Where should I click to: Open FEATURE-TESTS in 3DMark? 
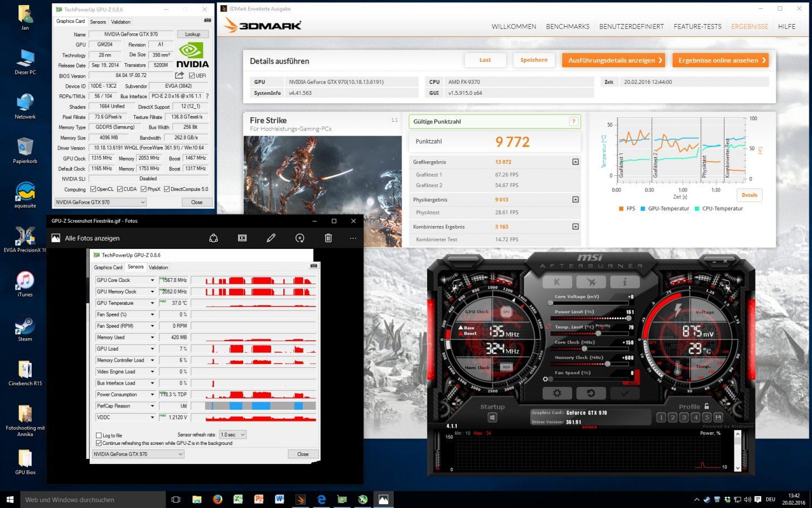697,26
